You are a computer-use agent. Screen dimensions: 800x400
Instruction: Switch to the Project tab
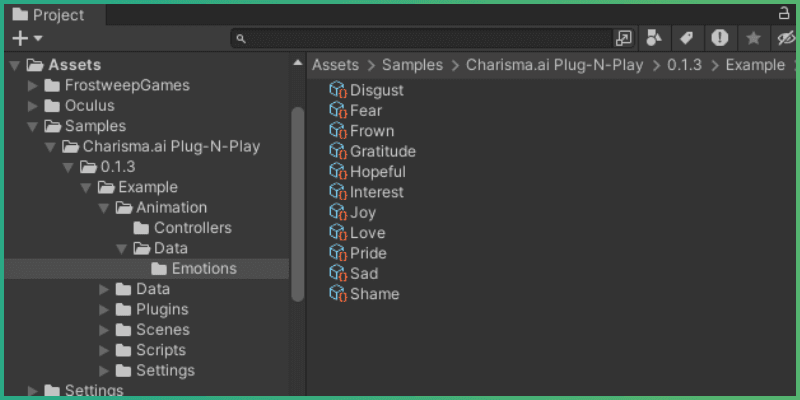(x=49, y=15)
